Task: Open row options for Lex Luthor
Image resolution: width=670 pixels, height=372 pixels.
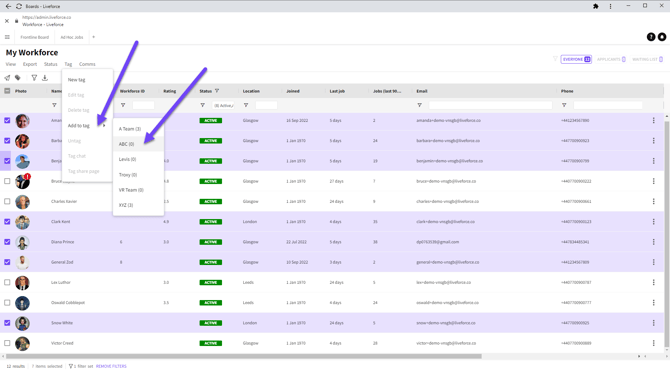Action: point(653,282)
